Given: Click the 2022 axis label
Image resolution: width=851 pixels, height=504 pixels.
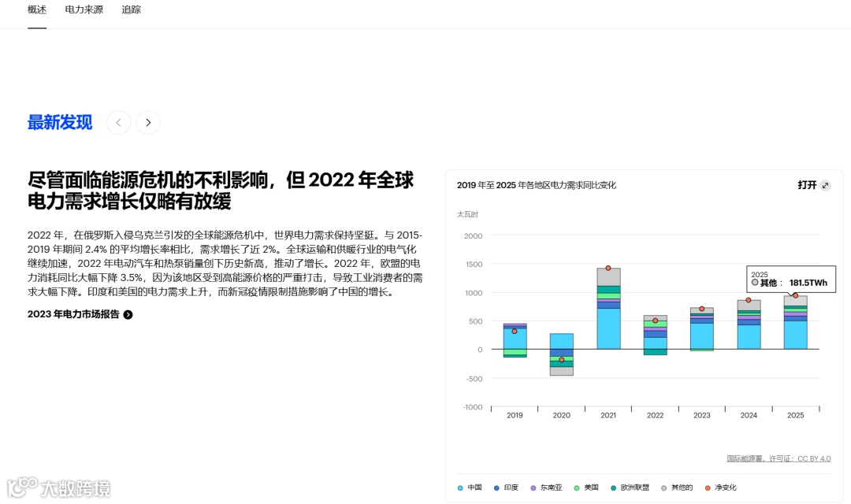Looking at the screenshot, I should [x=655, y=415].
